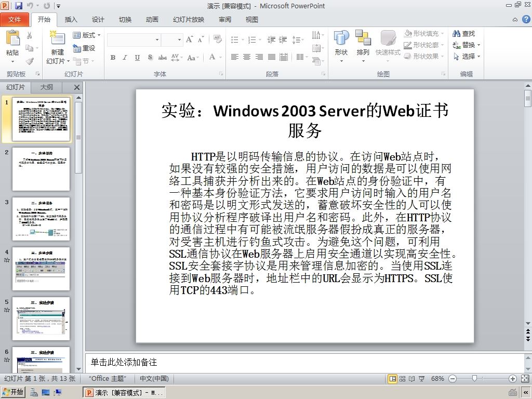The width and height of the screenshot is (532, 399).
Task: Open the font size dropdown
Action: [x=179, y=39]
